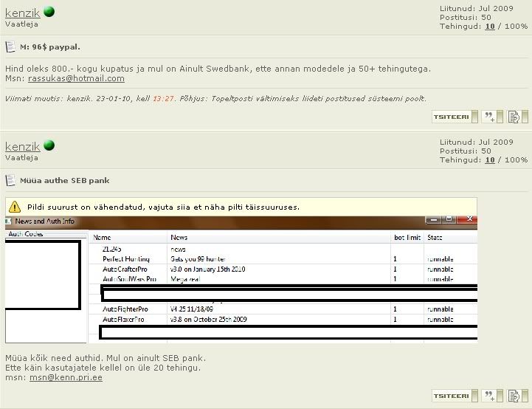Click quick reply icon under the 96$ paypal post
Image resolution: width=532 pixels, height=409 pixels.
point(514,117)
